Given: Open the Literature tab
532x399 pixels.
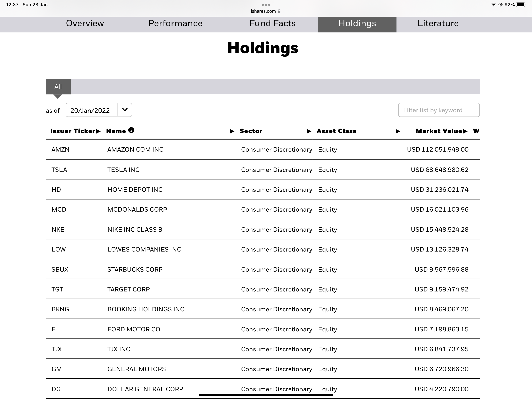Looking at the screenshot, I should [438, 23].
